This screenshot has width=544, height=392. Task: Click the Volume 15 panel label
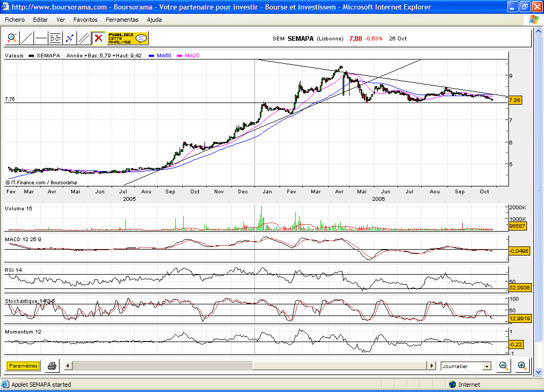coord(19,209)
